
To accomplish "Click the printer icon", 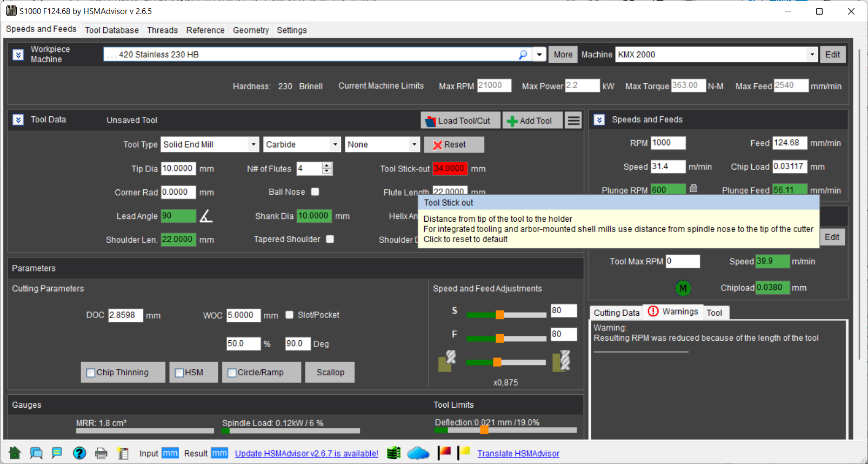I will (101, 453).
